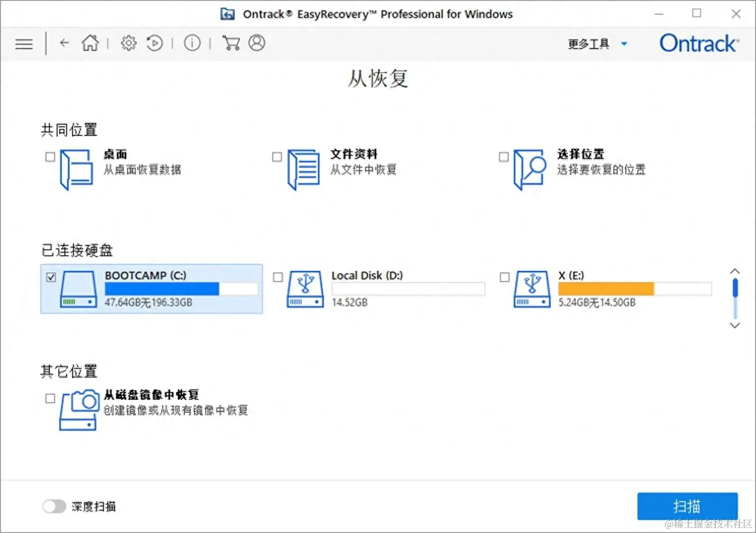The width and height of the screenshot is (756, 533).
Task: Open the hamburger menu
Action: pos(24,43)
